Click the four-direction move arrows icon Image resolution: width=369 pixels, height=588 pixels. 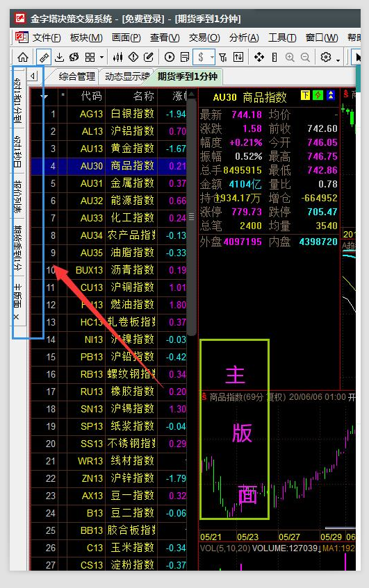pyautogui.click(x=259, y=58)
